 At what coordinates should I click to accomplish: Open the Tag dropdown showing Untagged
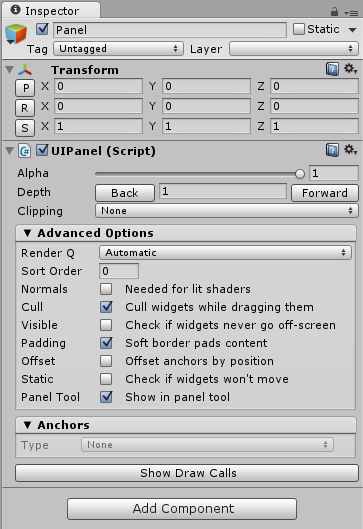pyautogui.click(x=118, y=49)
